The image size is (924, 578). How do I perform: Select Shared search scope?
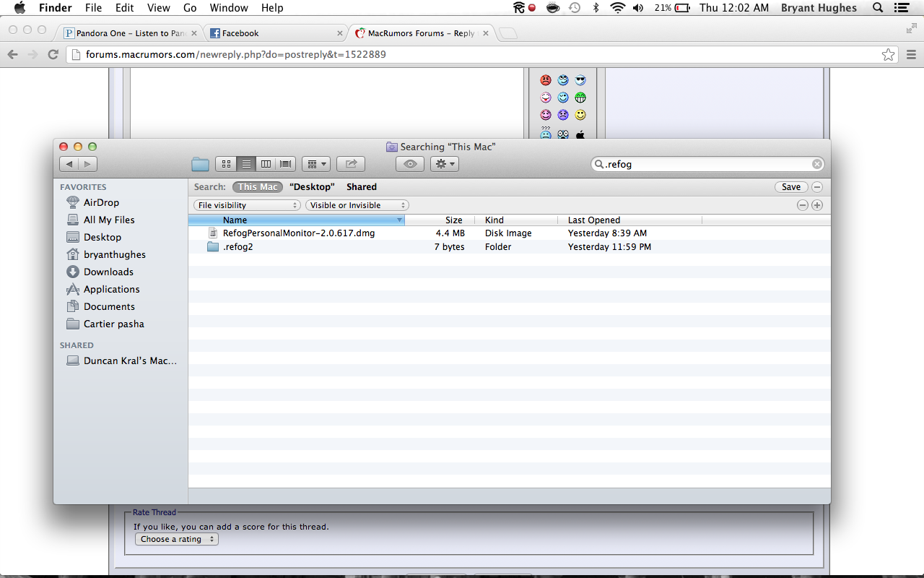coord(362,186)
